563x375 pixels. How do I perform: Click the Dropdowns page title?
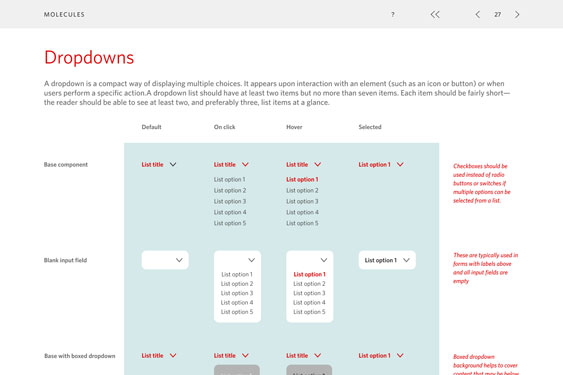[89, 57]
